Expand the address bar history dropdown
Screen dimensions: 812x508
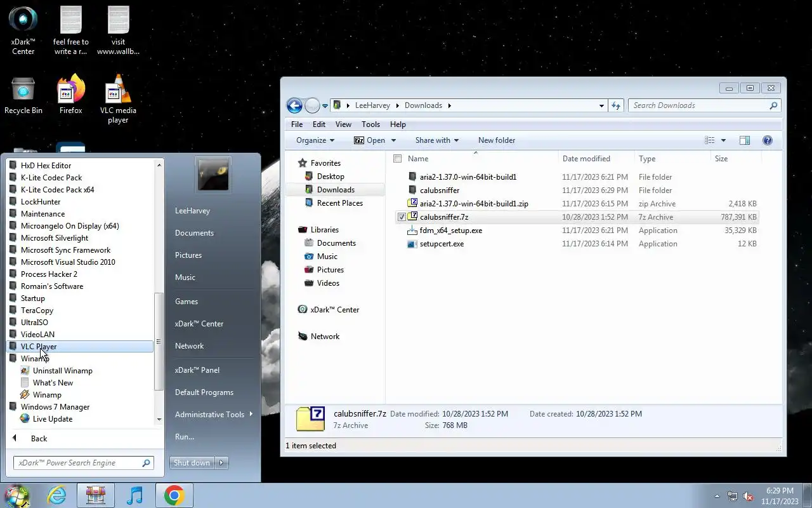(x=601, y=105)
